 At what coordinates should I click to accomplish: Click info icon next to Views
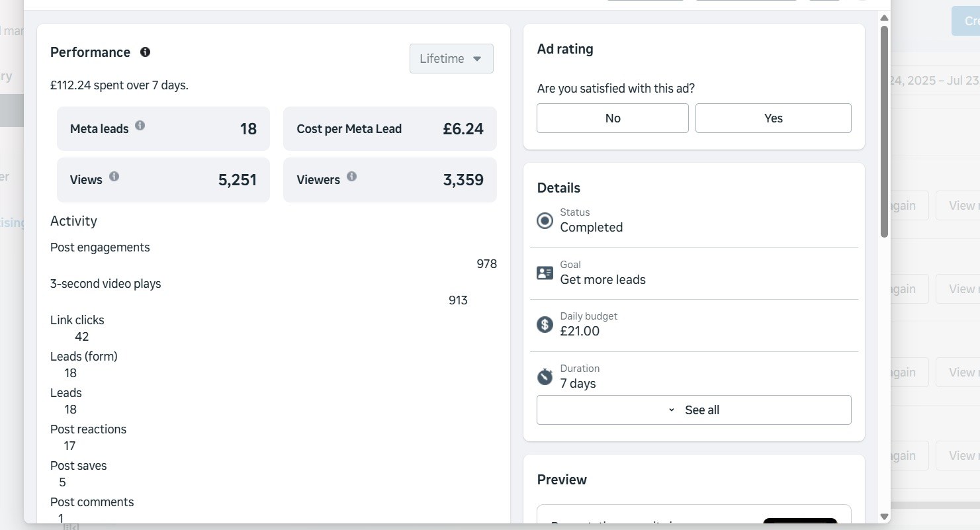click(114, 176)
